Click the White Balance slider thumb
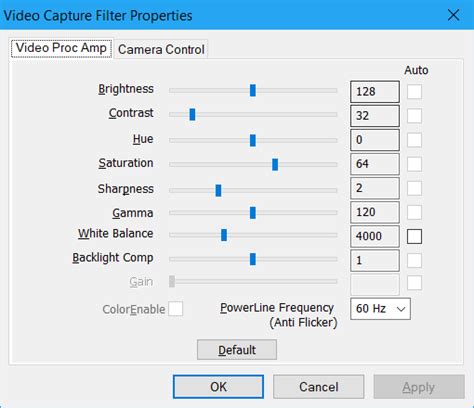 tap(224, 235)
